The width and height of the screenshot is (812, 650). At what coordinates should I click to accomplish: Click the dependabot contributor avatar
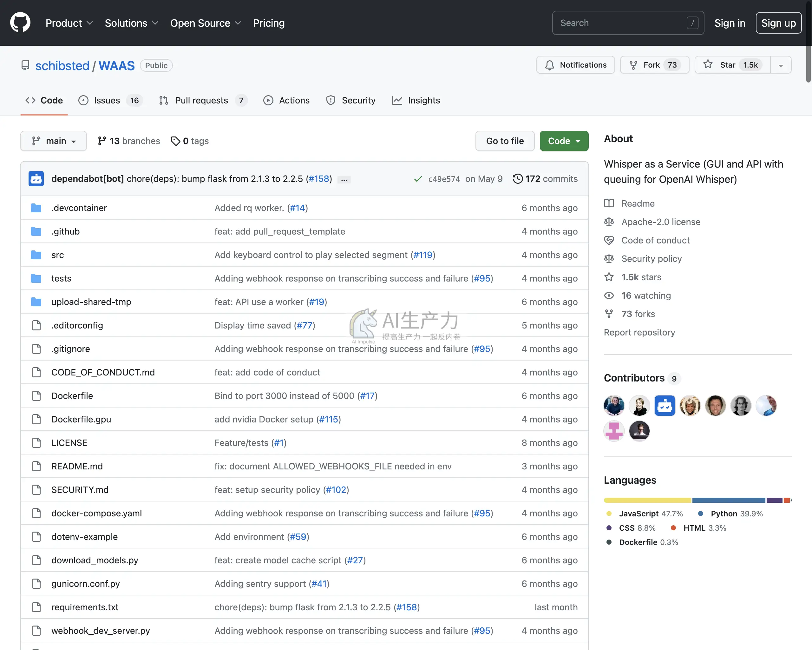(x=665, y=405)
